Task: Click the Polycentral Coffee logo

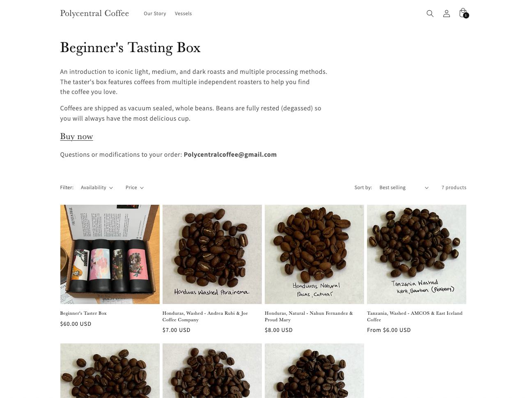Action: (94, 13)
